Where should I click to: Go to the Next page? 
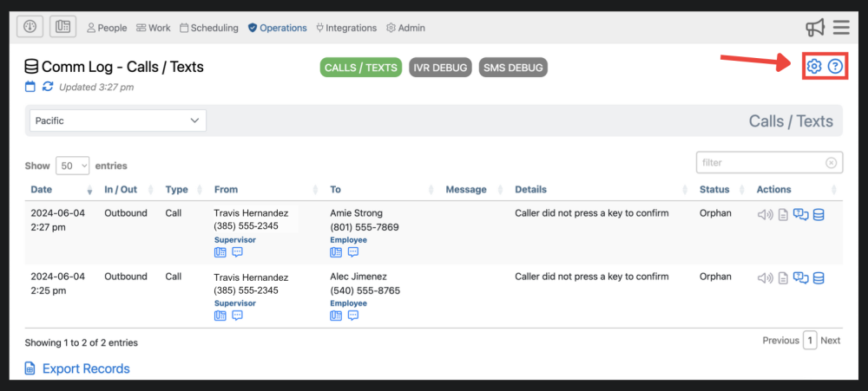click(831, 341)
